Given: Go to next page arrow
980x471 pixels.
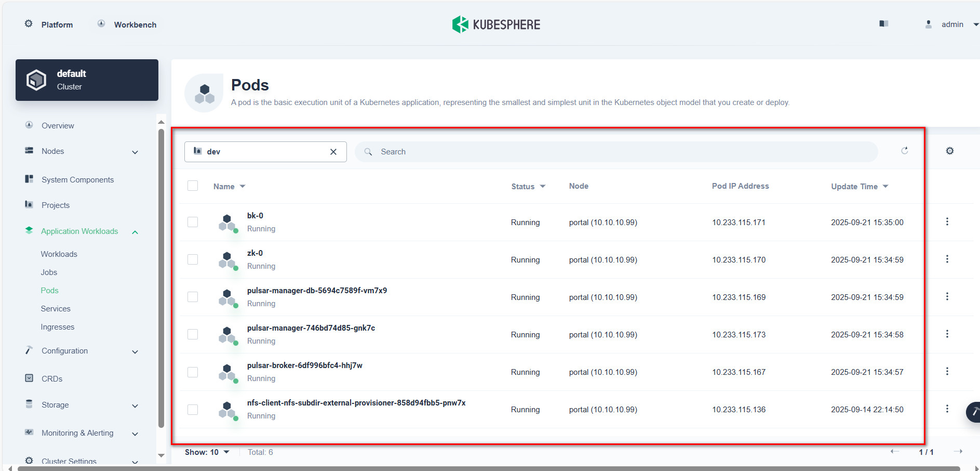Looking at the screenshot, I should coord(958,451).
